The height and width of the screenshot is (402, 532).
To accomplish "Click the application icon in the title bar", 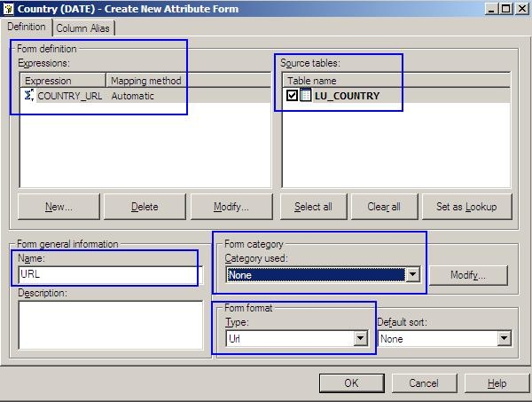I will [9, 8].
